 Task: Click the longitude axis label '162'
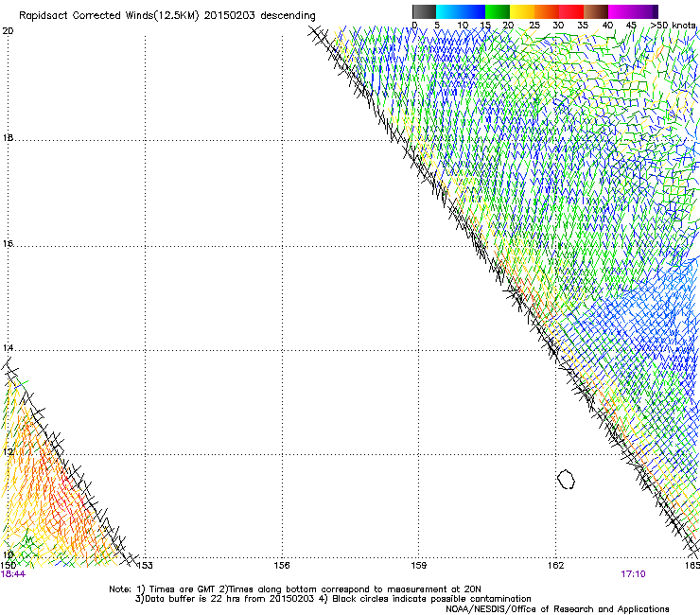[556, 566]
